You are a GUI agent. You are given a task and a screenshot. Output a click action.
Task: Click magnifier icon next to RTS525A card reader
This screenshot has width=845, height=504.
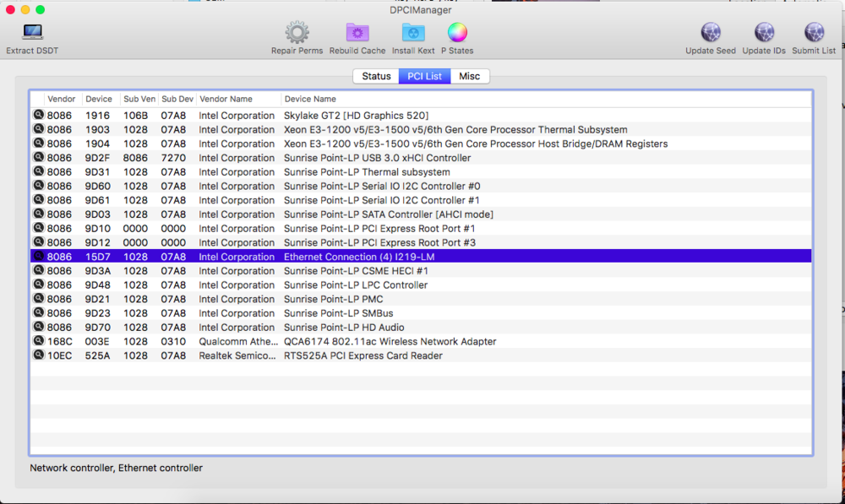[x=38, y=355]
